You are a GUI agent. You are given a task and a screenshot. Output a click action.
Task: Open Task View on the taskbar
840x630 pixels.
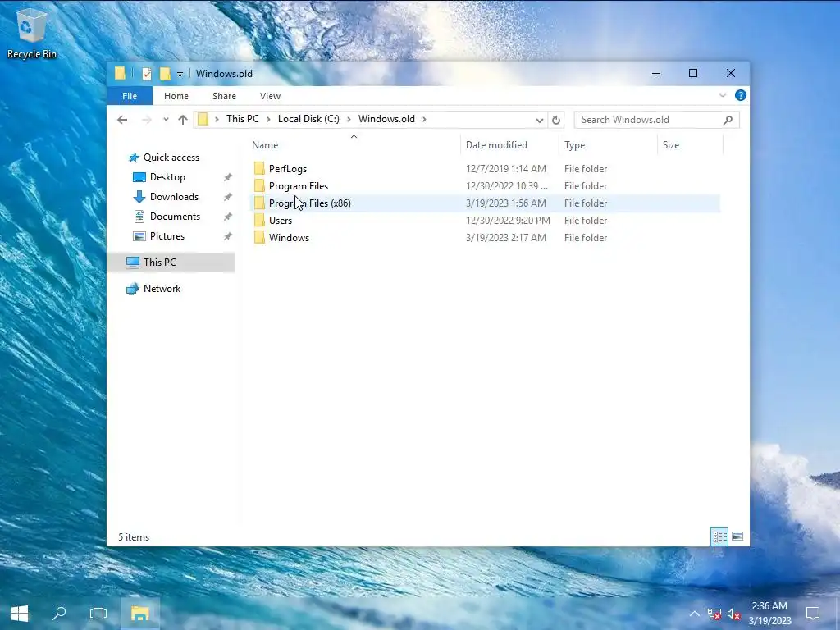click(98, 614)
